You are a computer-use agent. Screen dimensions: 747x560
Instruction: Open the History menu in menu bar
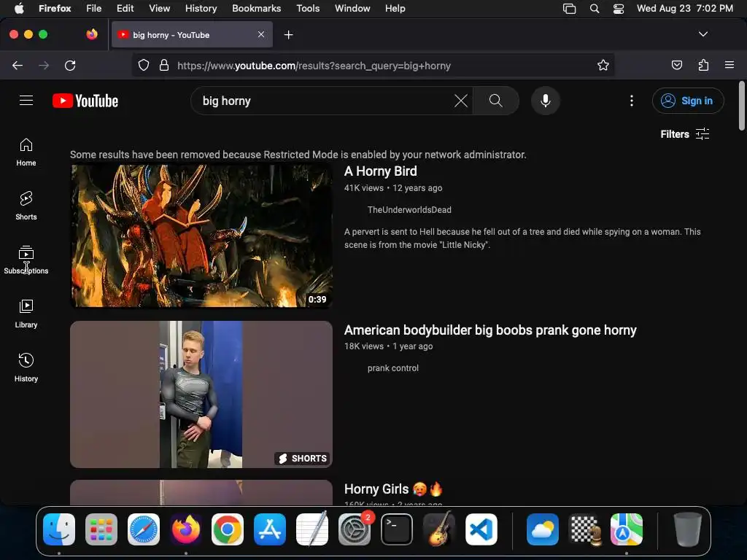(201, 8)
